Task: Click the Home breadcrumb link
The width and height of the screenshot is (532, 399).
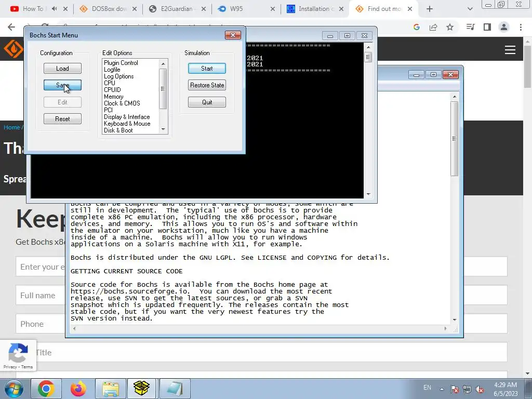Action: click(x=12, y=127)
